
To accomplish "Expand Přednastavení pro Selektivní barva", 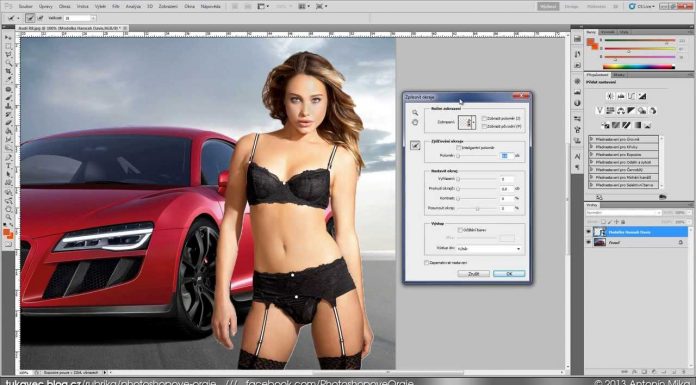I will [x=592, y=184].
